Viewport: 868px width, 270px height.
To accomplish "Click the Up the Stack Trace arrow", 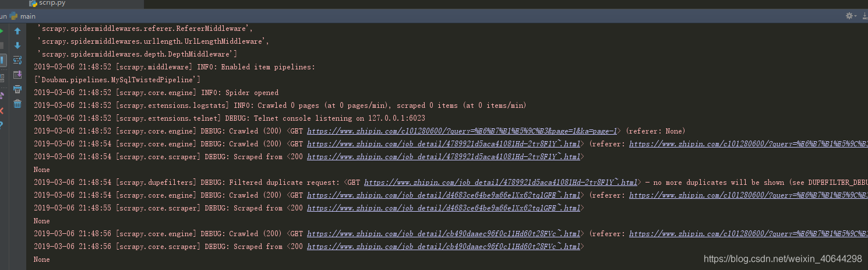I will (x=17, y=31).
